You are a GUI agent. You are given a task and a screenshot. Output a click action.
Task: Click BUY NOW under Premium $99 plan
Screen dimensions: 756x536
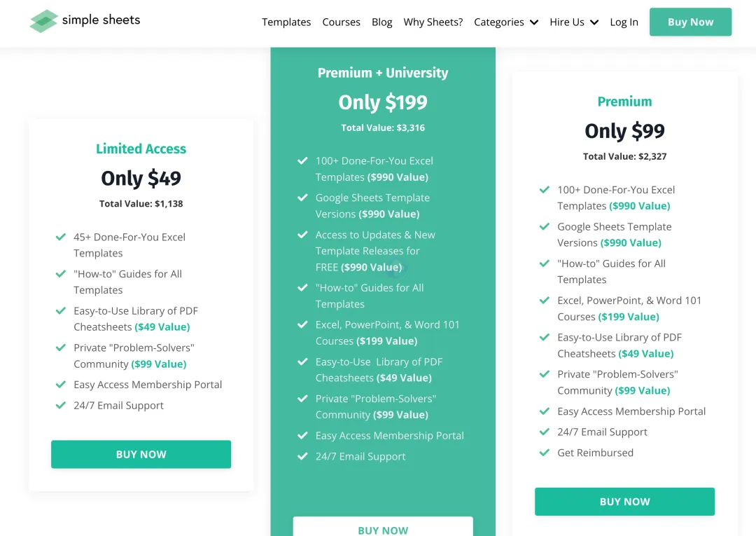[625, 501]
